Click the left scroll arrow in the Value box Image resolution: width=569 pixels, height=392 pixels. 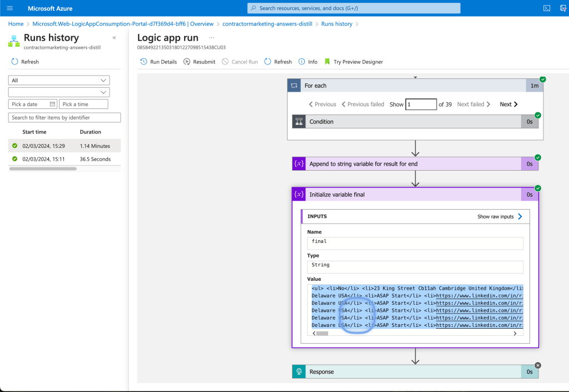[x=314, y=334]
